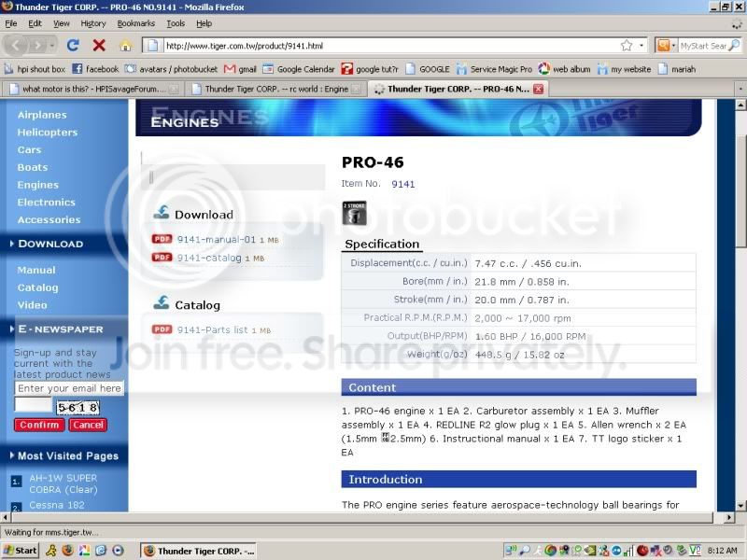Go to Accessories in sidebar
Viewport: 747px width, 560px height.
(x=49, y=219)
